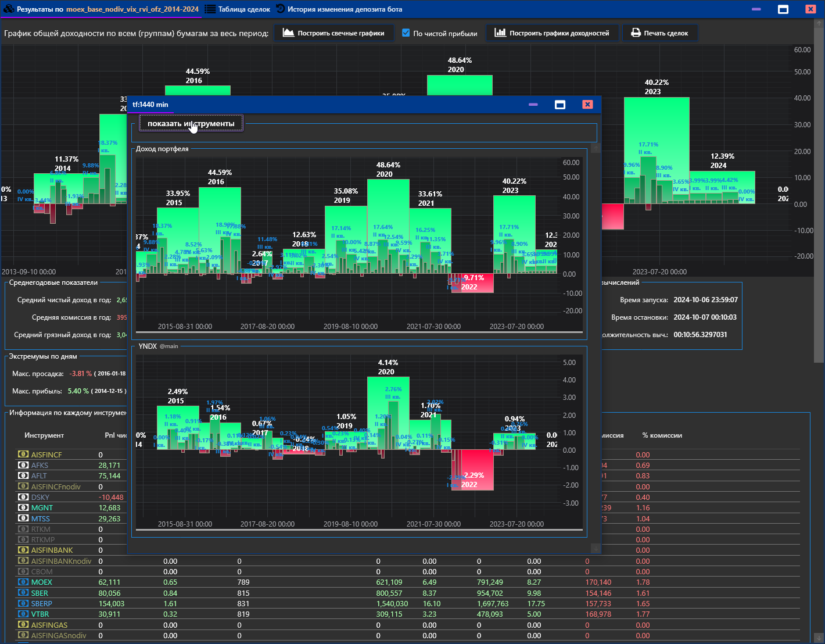This screenshot has height=644, width=825.
Task: Click the money icon beside MTSS
Action: (x=23, y=518)
